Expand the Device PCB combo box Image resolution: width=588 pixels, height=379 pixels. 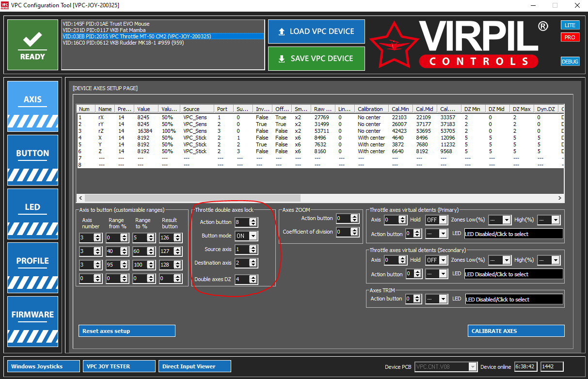[473, 367]
